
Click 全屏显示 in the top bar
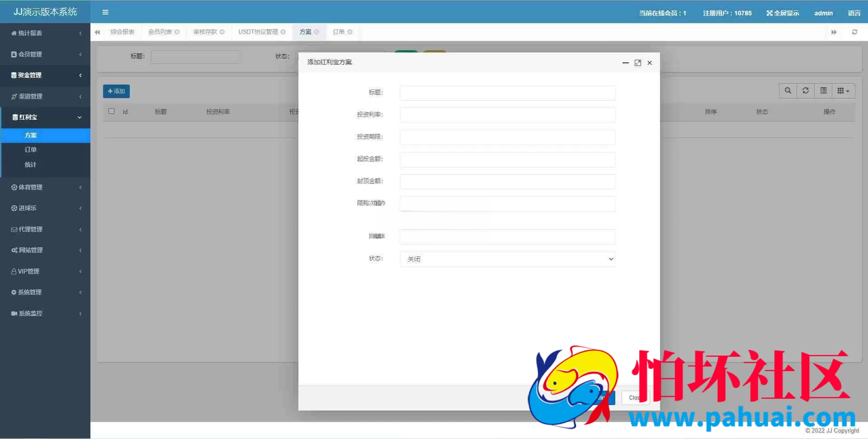tap(783, 13)
